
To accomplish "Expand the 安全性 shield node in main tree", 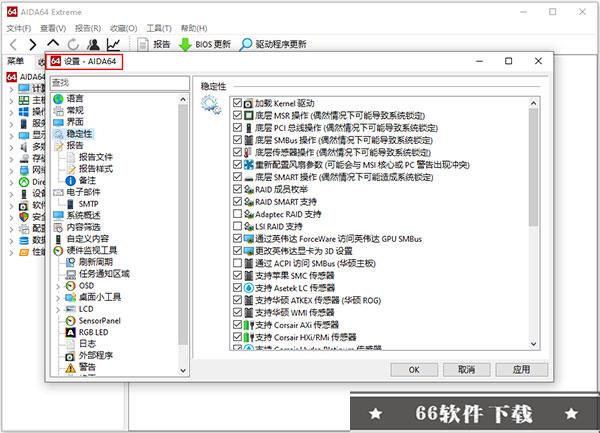I will (11, 218).
